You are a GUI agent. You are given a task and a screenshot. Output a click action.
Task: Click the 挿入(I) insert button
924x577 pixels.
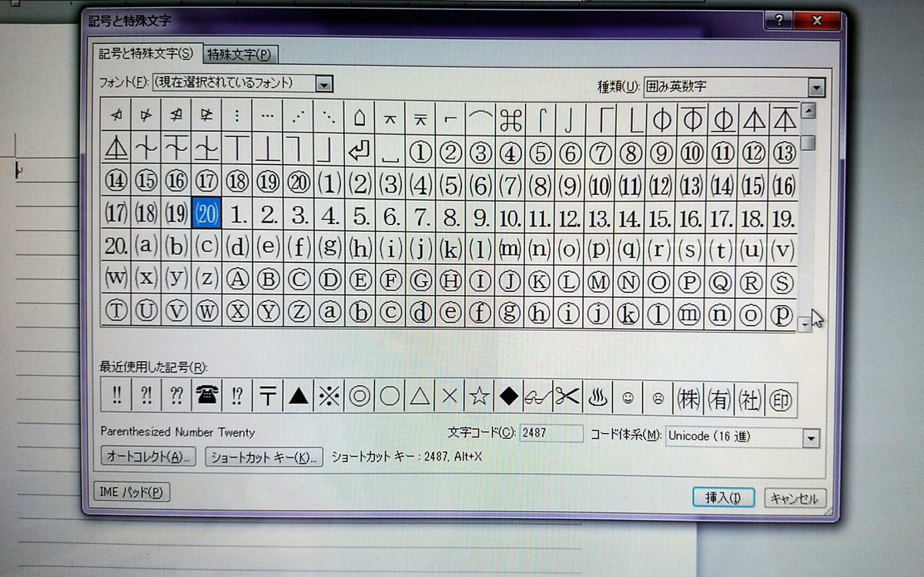click(723, 498)
